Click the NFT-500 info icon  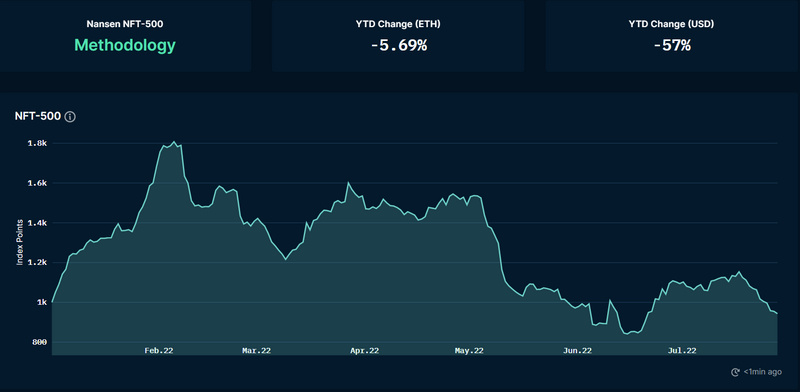70,117
